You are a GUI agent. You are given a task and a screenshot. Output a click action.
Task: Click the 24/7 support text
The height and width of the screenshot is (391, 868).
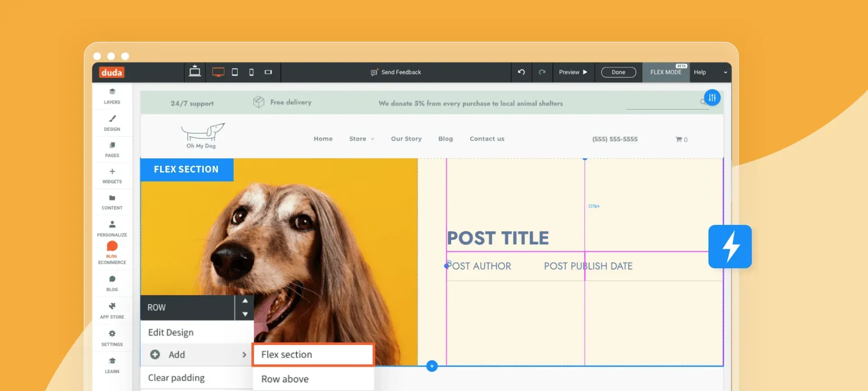click(192, 104)
